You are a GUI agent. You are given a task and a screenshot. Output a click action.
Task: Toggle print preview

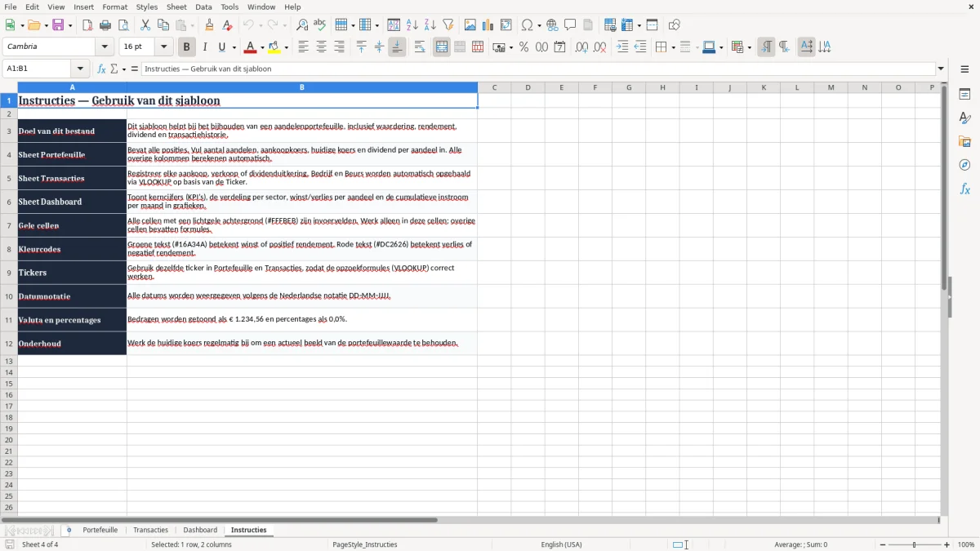[123, 25]
